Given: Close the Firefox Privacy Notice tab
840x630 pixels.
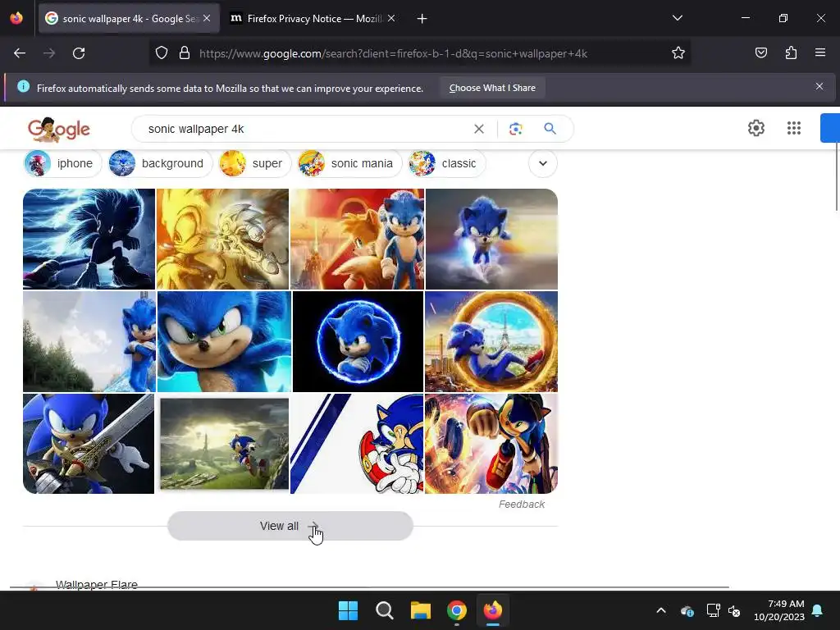Looking at the screenshot, I should pos(391,19).
